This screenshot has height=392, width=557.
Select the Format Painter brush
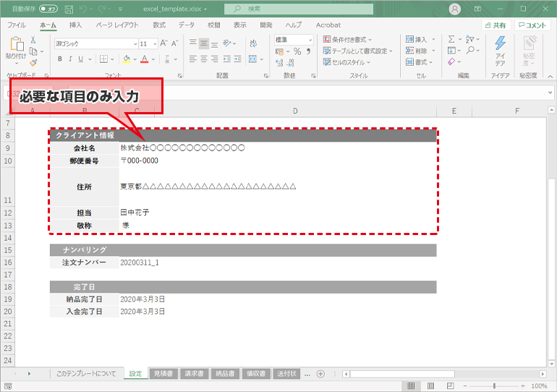tap(33, 63)
